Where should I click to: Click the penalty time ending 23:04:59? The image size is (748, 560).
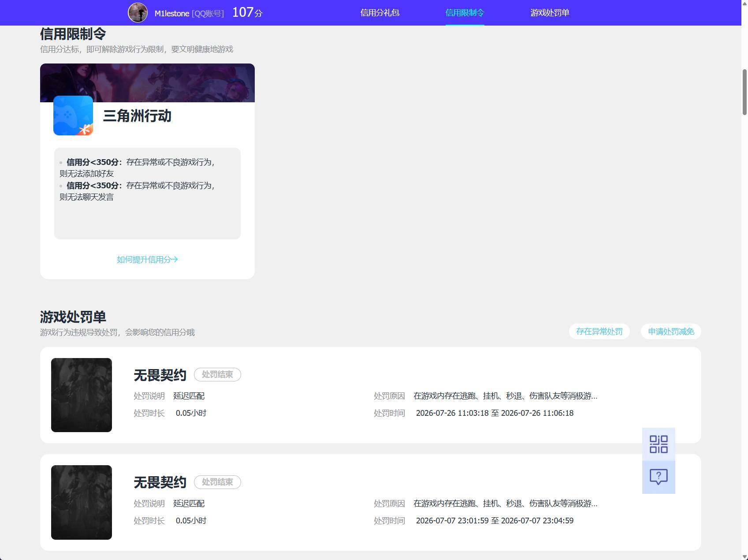495,521
